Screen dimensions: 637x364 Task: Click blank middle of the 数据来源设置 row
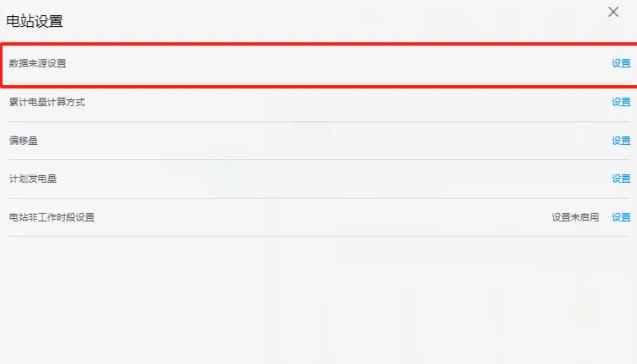316,64
